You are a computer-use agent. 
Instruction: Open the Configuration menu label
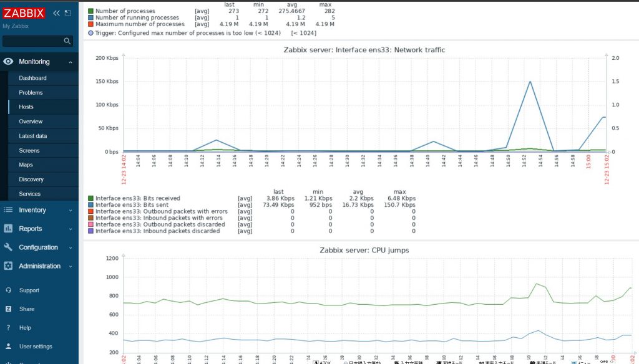tap(38, 247)
